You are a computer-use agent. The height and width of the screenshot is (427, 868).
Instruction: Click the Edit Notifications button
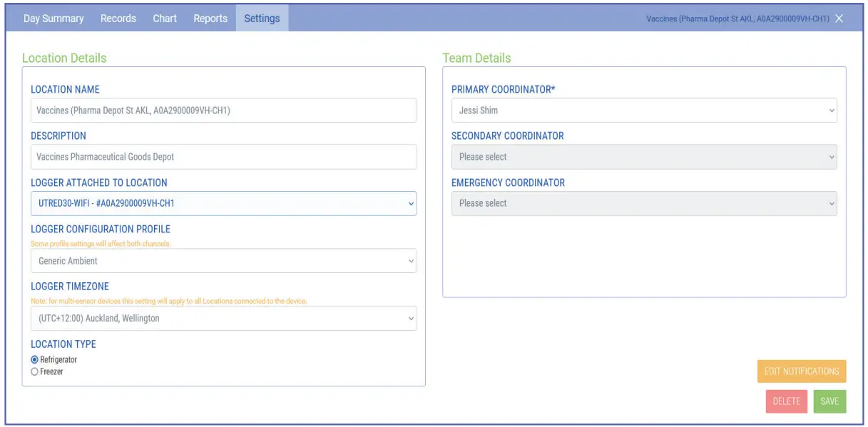[801, 371]
